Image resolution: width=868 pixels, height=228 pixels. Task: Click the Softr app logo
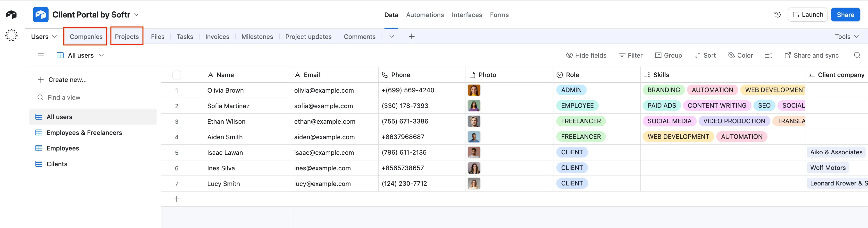(x=41, y=15)
